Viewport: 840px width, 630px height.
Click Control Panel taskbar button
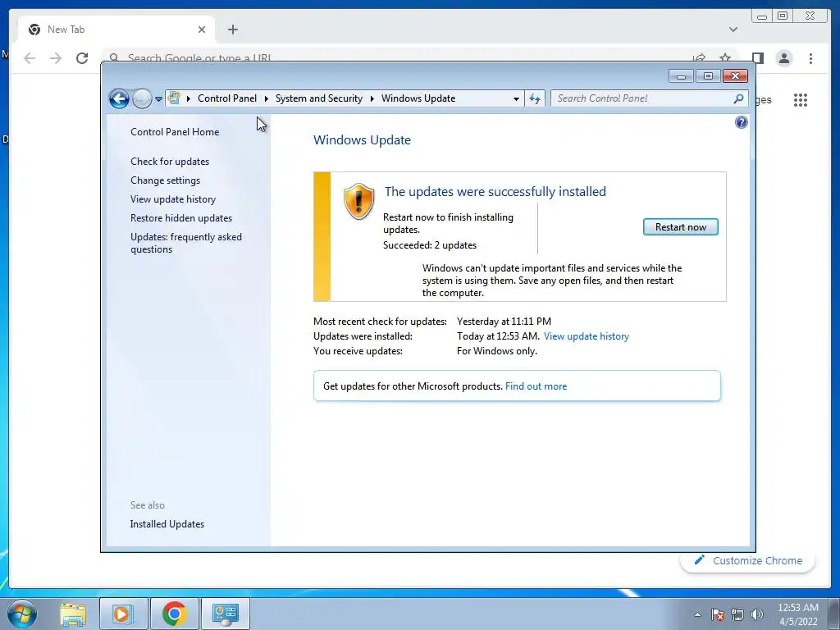click(225, 614)
